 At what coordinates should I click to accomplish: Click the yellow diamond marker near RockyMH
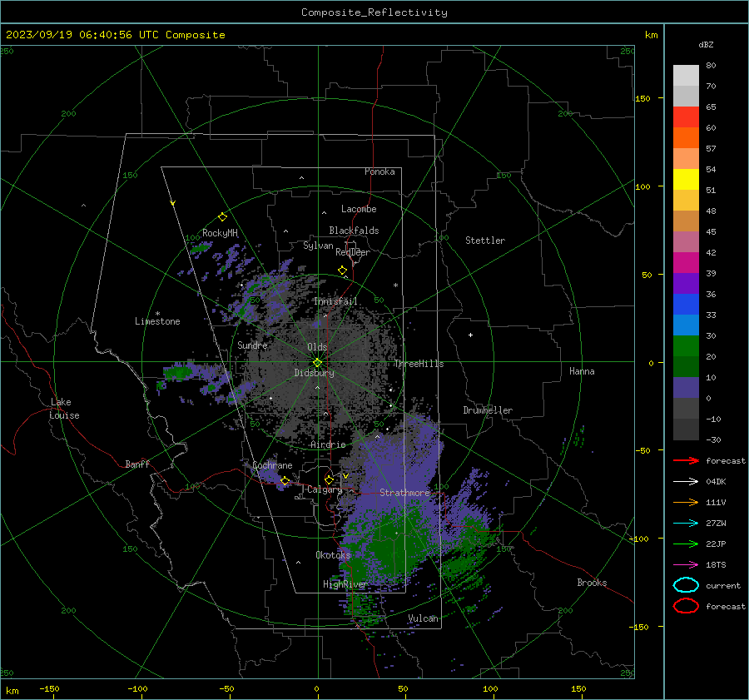pos(222,217)
